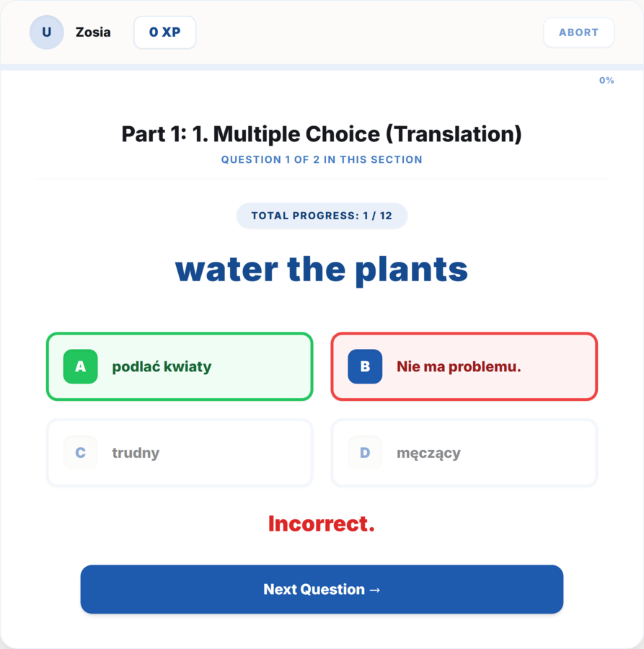Click the 'Incorrect.' feedback text
Image resolution: width=644 pixels, height=649 pixels.
point(322,524)
